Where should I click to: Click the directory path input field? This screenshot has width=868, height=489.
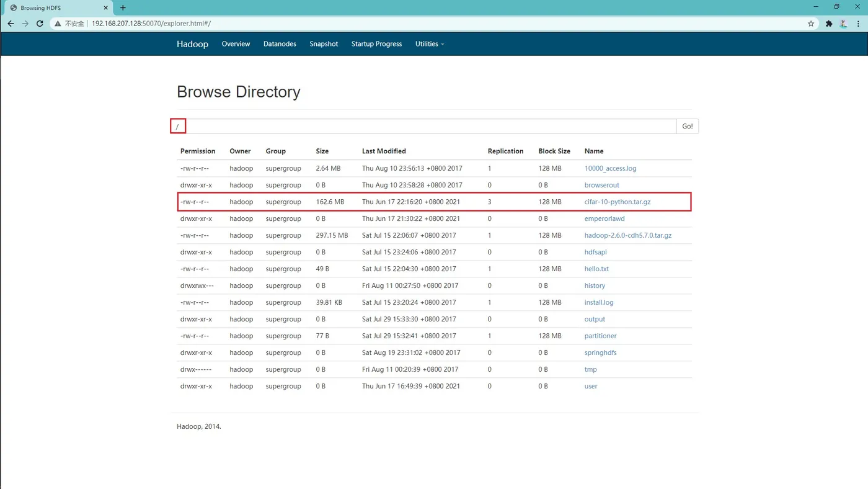pyautogui.click(x=423, y=126)
